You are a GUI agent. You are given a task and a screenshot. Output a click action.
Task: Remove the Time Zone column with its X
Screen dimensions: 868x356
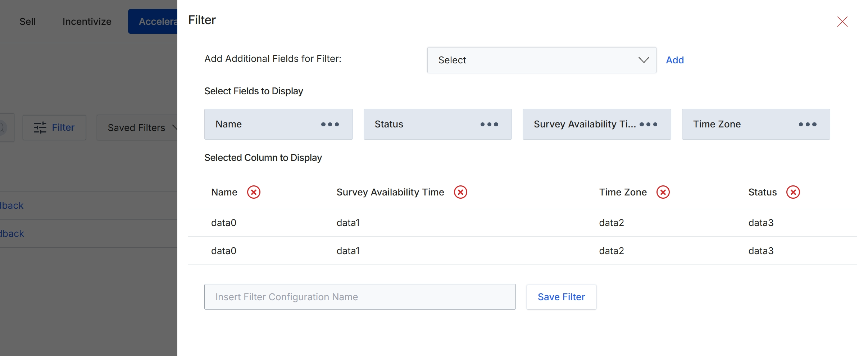click(x=663, y=192)
